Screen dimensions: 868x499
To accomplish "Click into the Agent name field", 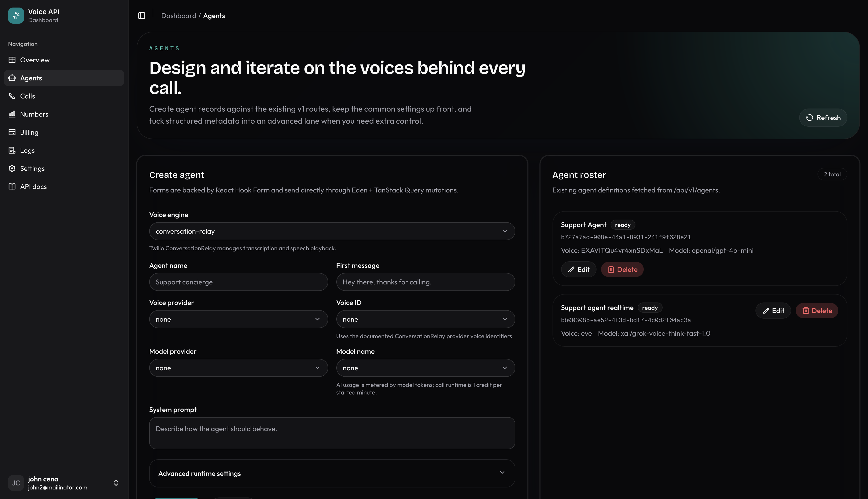I will (x=238, y=282).
